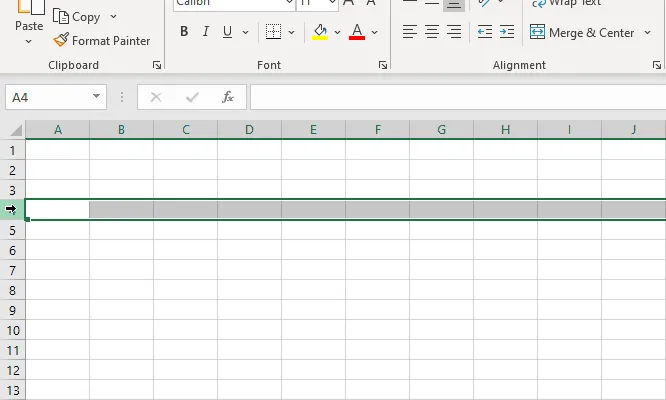Select column F header
This screenshot has width=666, height=400.
pos(378,130)
